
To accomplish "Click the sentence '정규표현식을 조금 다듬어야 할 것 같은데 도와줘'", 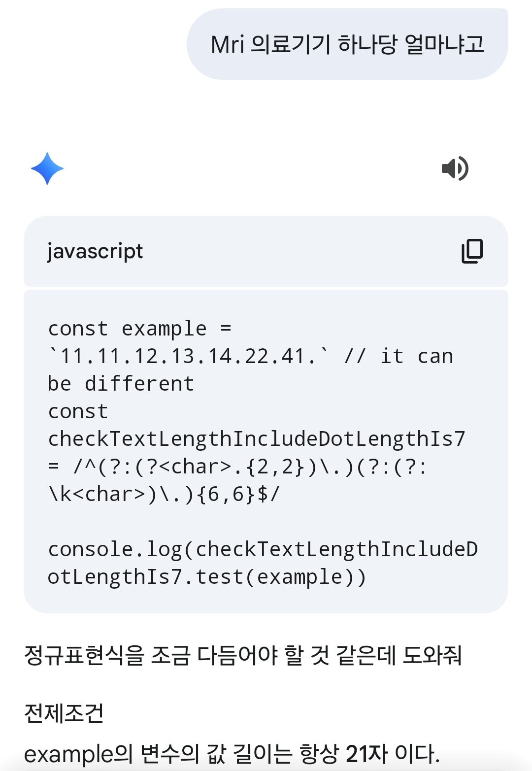I will tap(243, 655).
